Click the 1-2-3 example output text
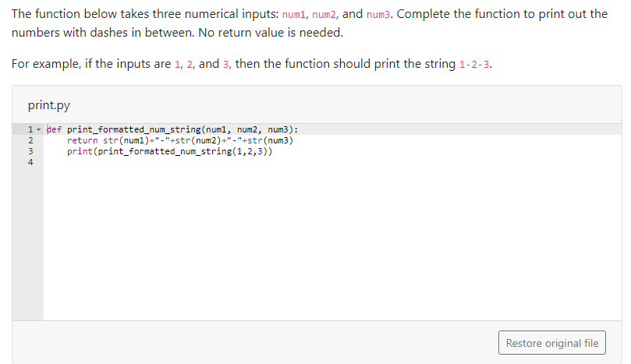This screenshot has width=631, height=364. point(474,65)
